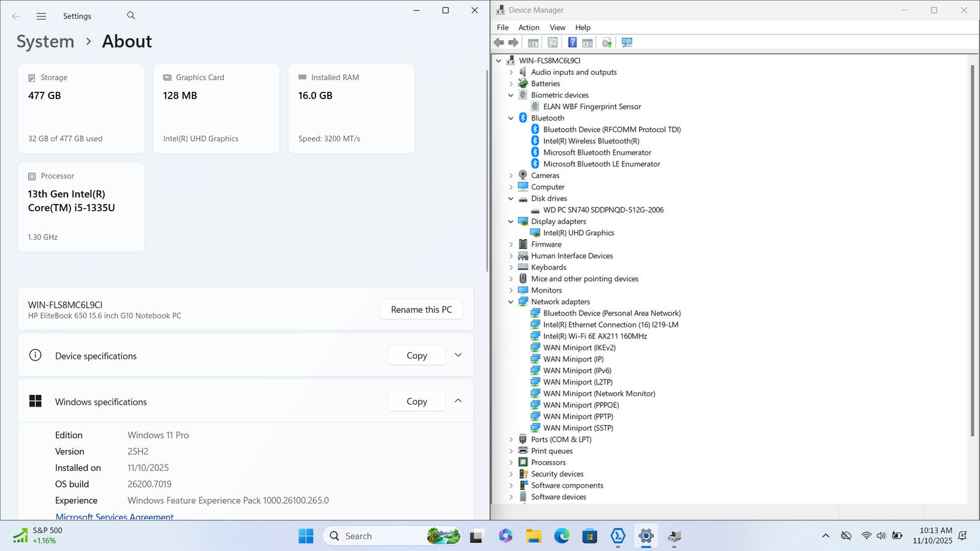The height and width of the screenshot is (551, 980).
Task: Collapse Windows specifications section chevron
Action: coord(458,401)
